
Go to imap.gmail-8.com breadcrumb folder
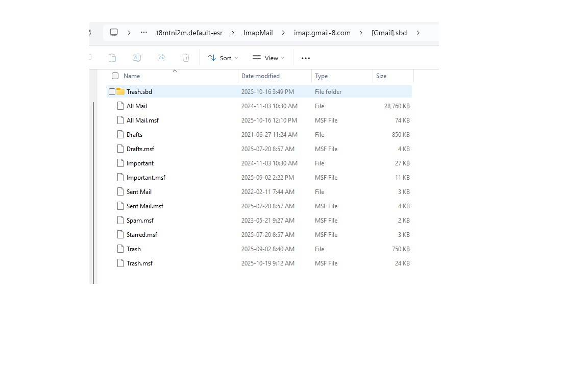coord(322,33)
